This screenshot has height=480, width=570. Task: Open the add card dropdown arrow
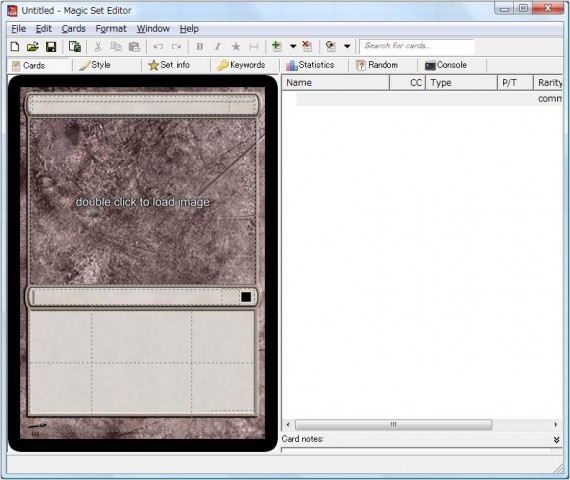tap(293, 46)
